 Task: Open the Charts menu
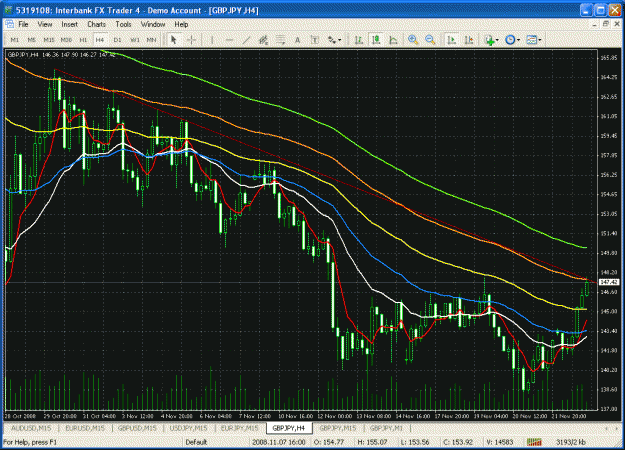[x=96, y=24]
